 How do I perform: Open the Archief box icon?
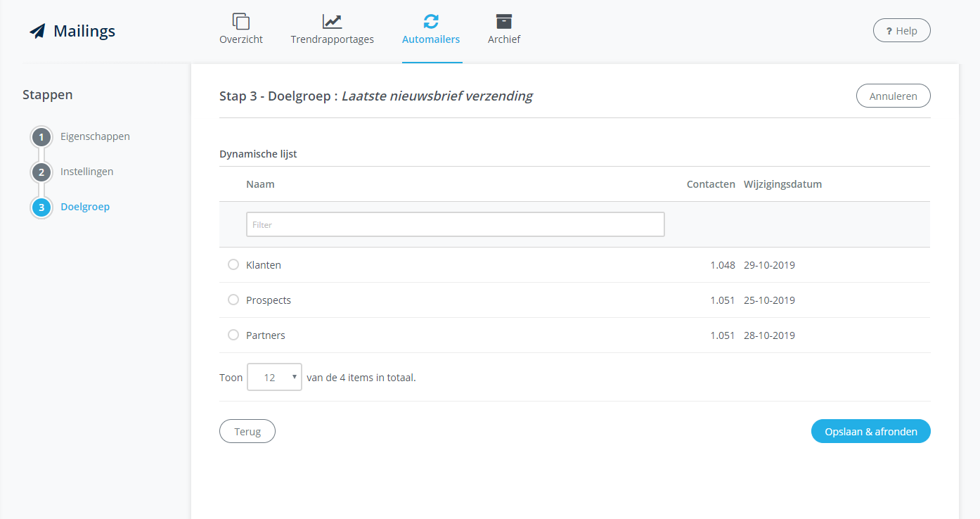(x=504, y=21)
